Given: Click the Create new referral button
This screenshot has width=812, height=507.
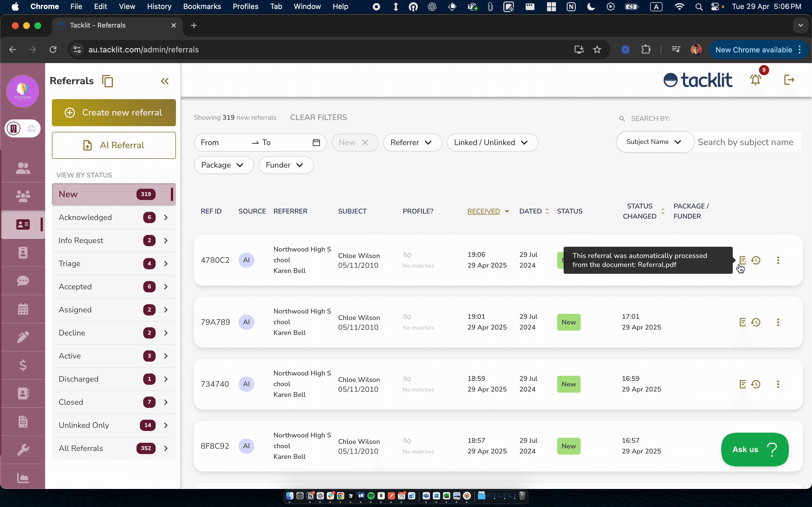Looking at the screenshot, I should click(x=114, y=113).
